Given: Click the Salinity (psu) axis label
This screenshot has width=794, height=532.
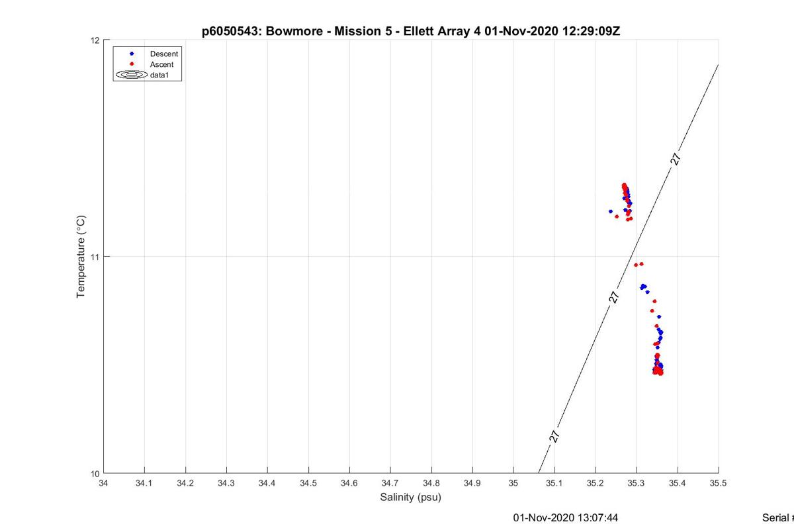Looking at the screenshot, I should tap(410, 498).
